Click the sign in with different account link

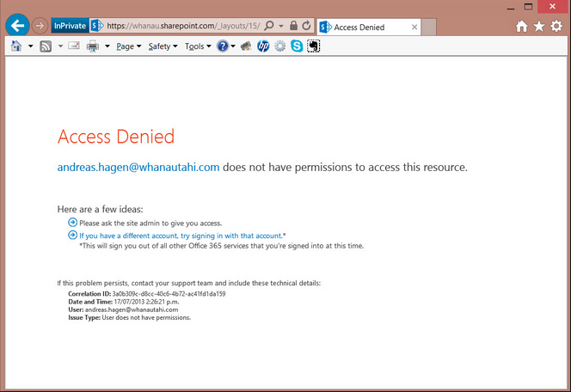tap(181, 235)
